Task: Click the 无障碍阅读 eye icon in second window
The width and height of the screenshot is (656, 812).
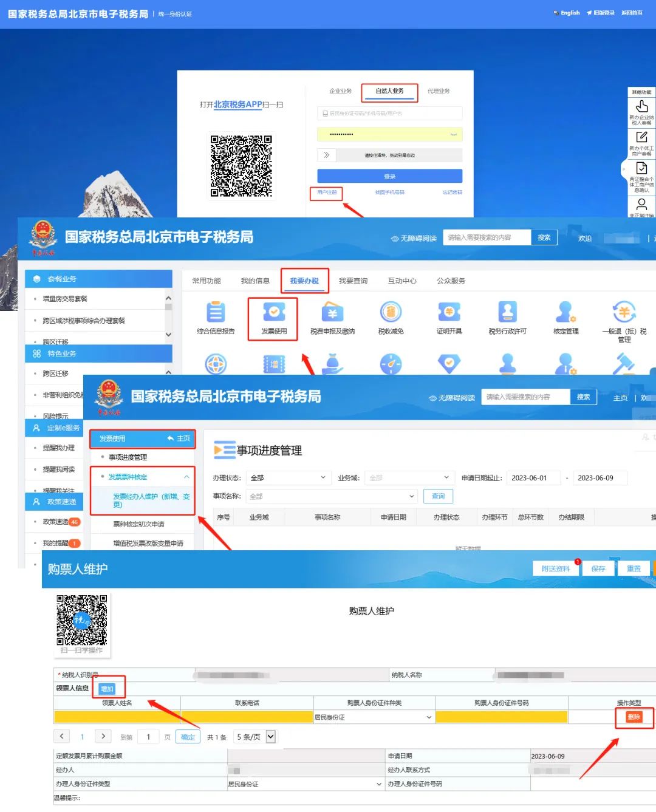Action: 395,239
